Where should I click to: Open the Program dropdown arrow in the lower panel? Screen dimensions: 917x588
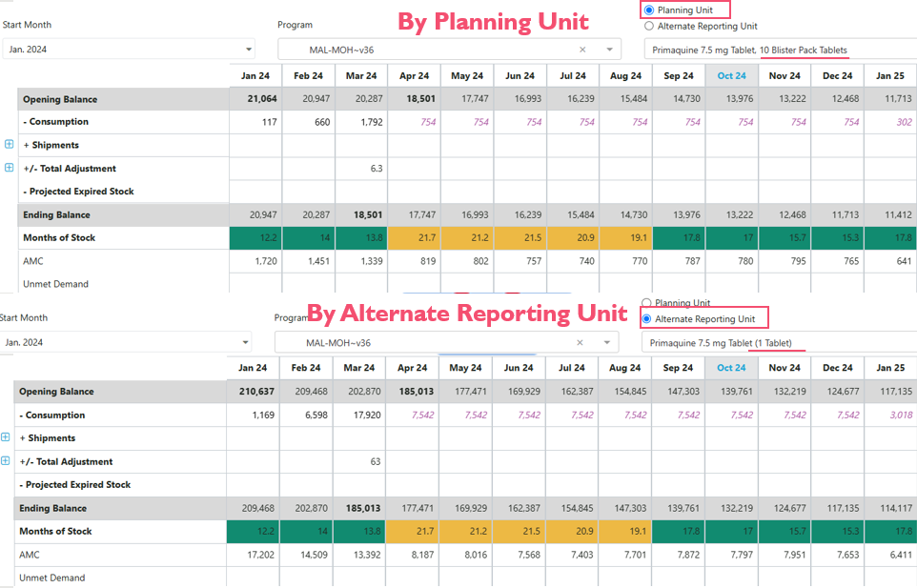point(607,342)
